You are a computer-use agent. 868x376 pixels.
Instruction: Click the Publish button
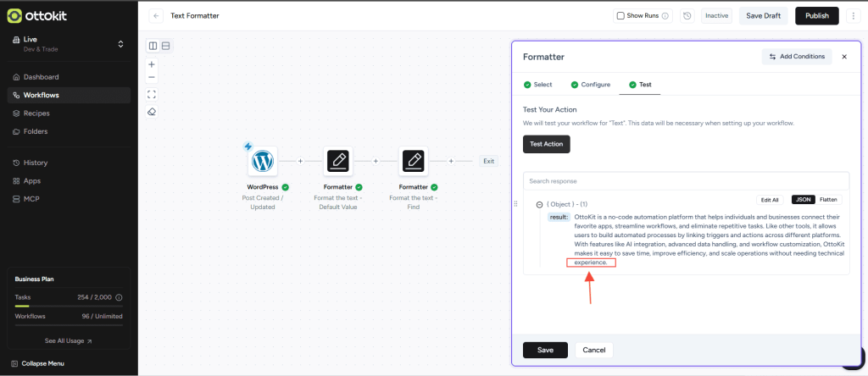coord(816,15)
